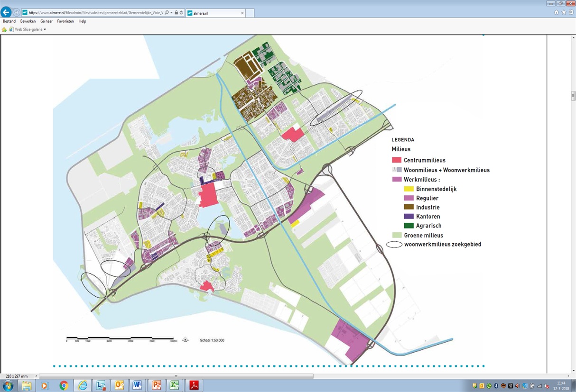Image resolution: width=576 pixels, height=392 pixels.
Task: Click the Add to Favorites bar star icon
Action: point(5,29)
